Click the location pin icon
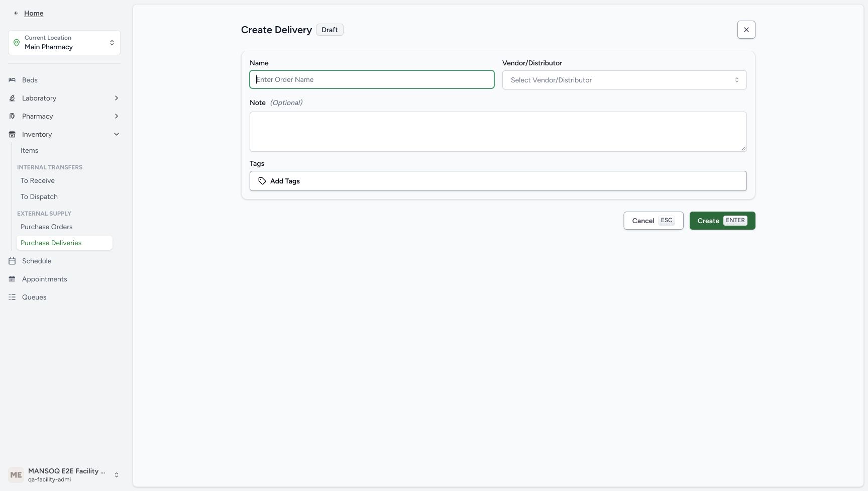 click(x=17, y=43)
